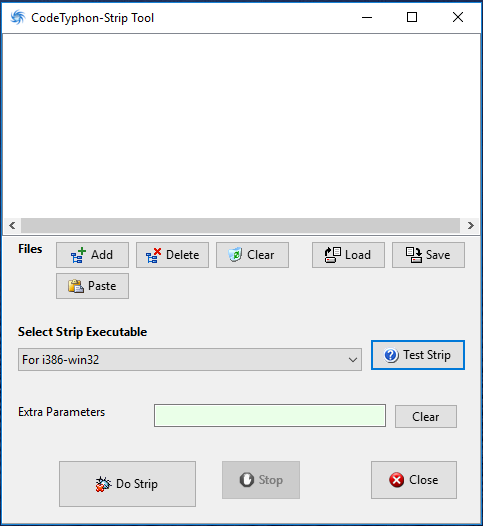483x526 pixels.
Task: Click the question mark Test Strip icon
Action: [x=391, y=355]
